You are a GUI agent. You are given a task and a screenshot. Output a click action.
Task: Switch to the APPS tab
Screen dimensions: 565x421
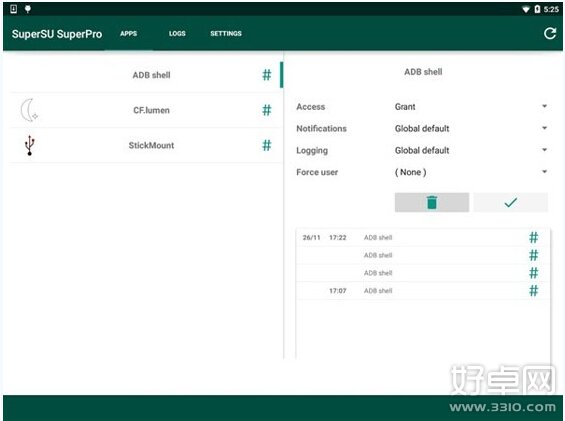click(129, 34)
